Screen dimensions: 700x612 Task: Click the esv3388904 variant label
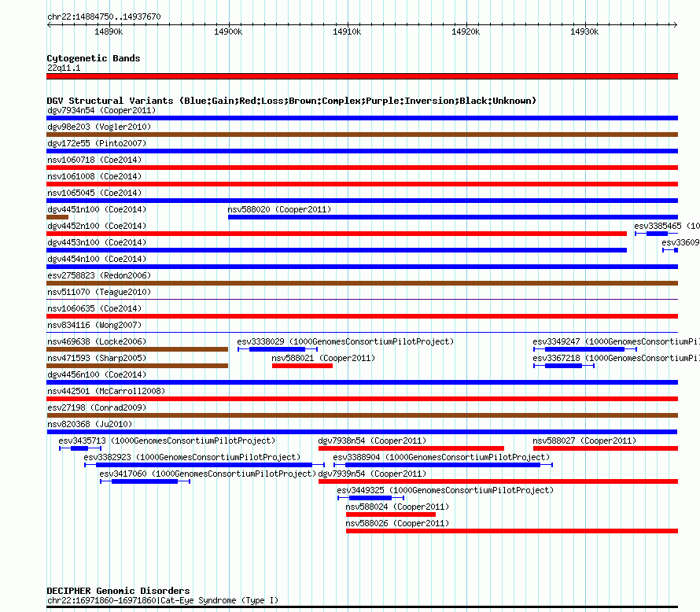pyautogui.click(x=441, y=457)
